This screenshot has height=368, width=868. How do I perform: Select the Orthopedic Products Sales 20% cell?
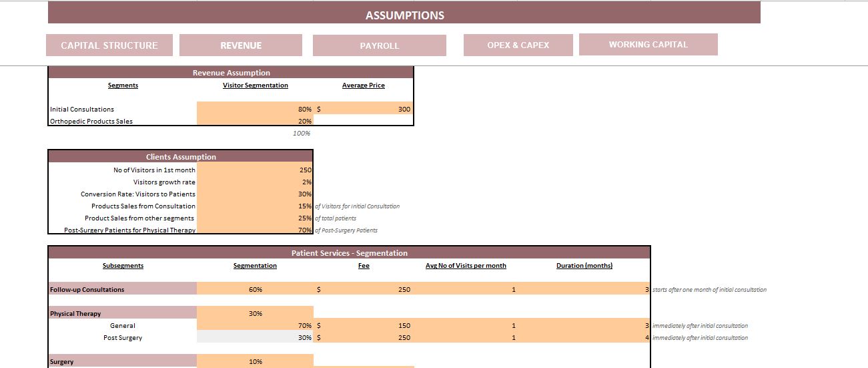[x=255, y=121]
